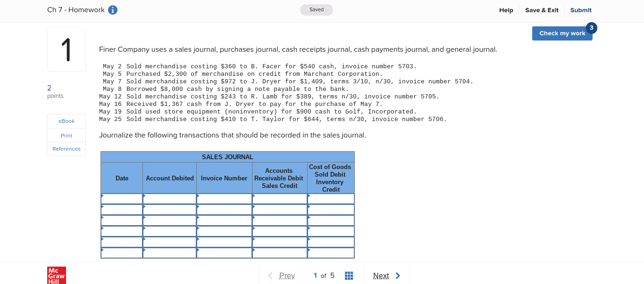Viewport: 644px width, 284px height.
Task: Select Save & Exit from the top bar
Action: [542, 10]
